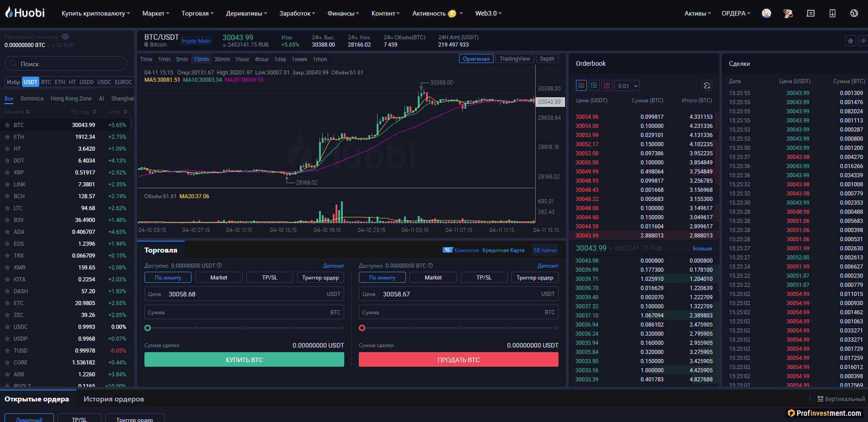Open 'Кредитная Карта' link
Viewport: 868px width, 422px height.
503,250
